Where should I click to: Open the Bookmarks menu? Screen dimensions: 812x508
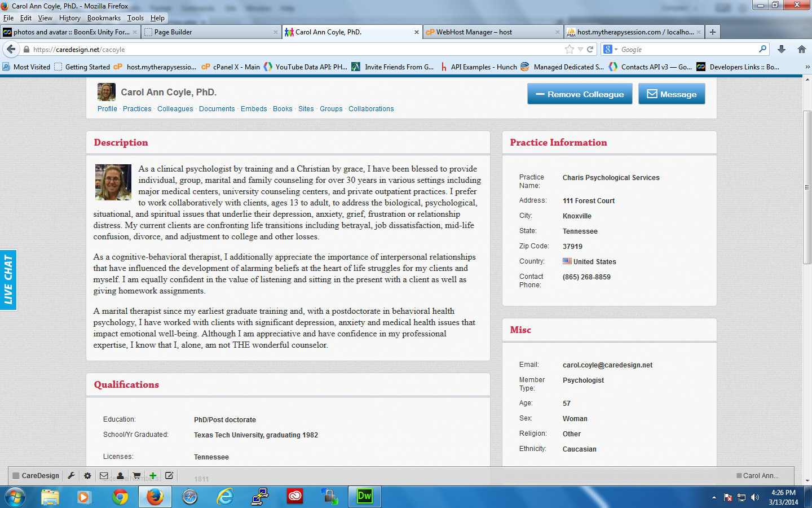point(104,18)
